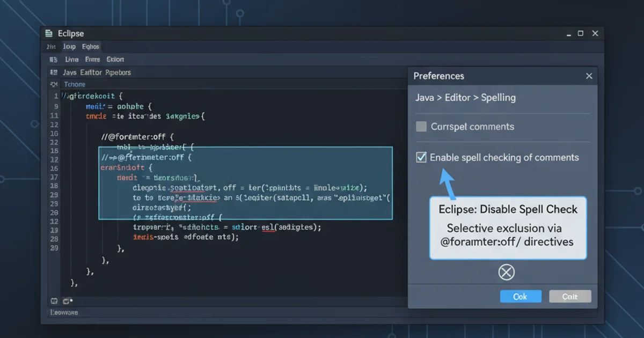This screenshot has height=338, width=644.
Task: Check the Carrspel comments checkbox
Action: (x=421, y=127)
